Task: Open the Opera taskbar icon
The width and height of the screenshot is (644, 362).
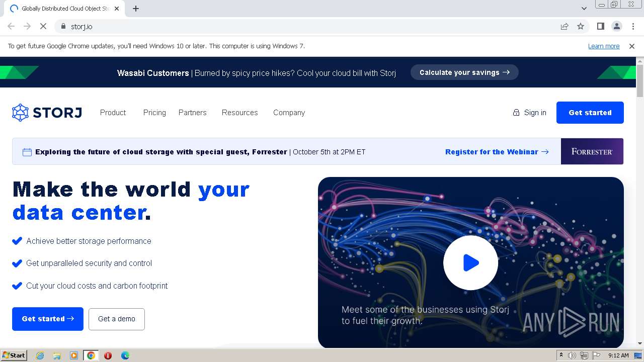Action: pos(108,355)
